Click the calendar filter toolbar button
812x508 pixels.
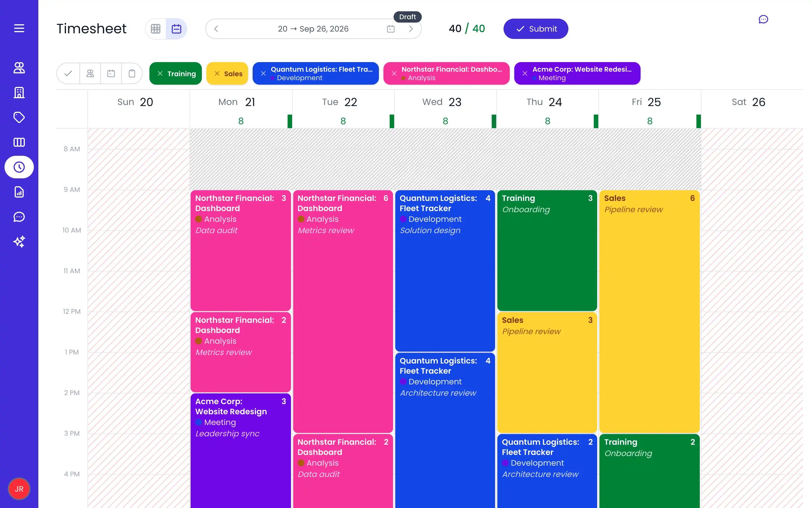(111, 73)
